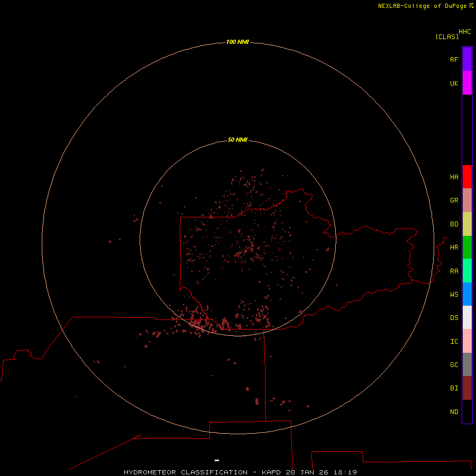The height and width of the screenshot is (476, 476).
Task: Click the RA legend label
Action: pyautogui.click(x=454, y=271)
